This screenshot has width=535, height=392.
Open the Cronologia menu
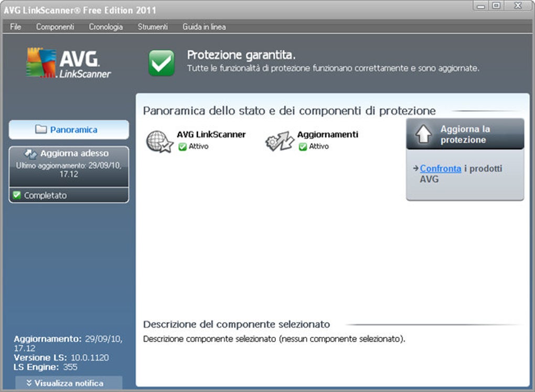coord(105,27)
